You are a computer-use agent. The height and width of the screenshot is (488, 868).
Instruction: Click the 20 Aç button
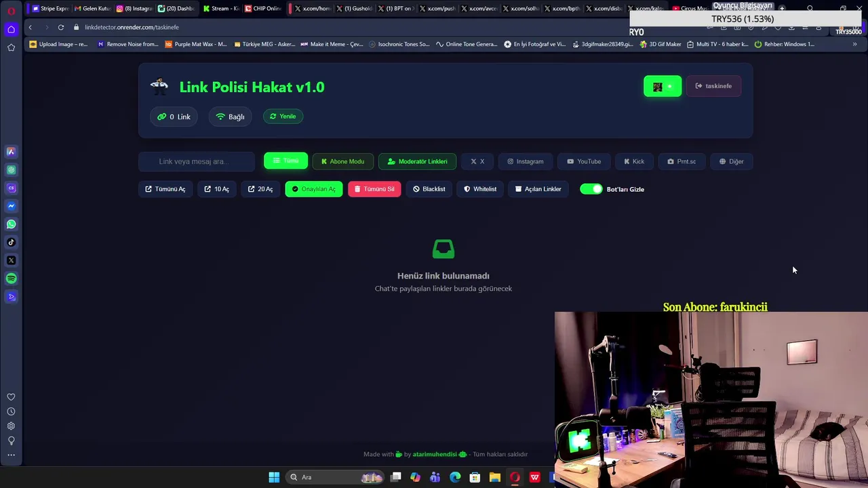(260, 189)
